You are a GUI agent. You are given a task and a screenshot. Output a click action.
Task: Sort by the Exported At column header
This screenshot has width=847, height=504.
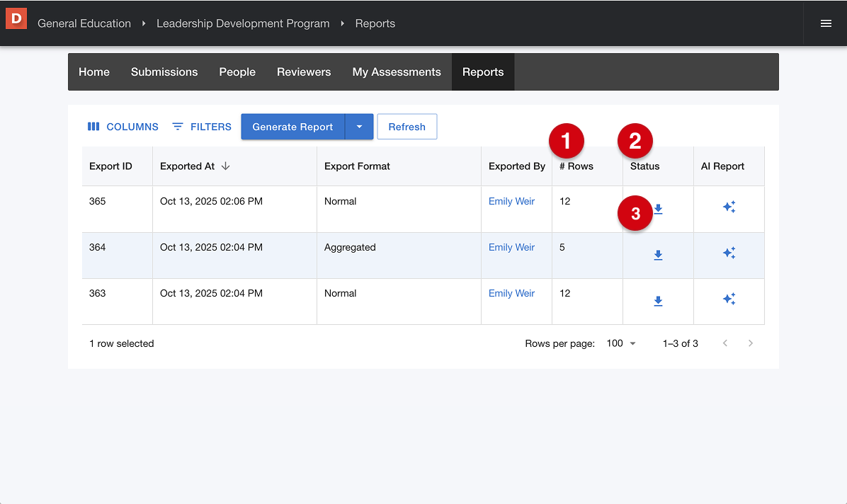click(234, 166)
